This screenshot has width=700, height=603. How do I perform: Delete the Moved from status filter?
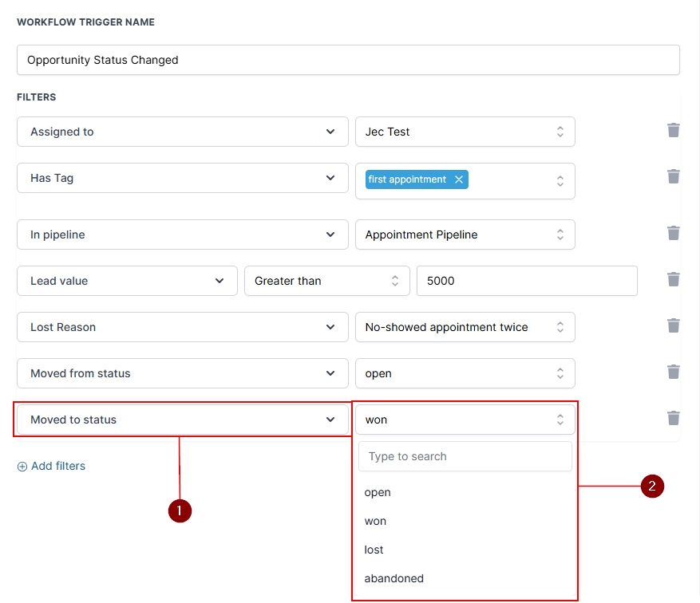(673, 372)
